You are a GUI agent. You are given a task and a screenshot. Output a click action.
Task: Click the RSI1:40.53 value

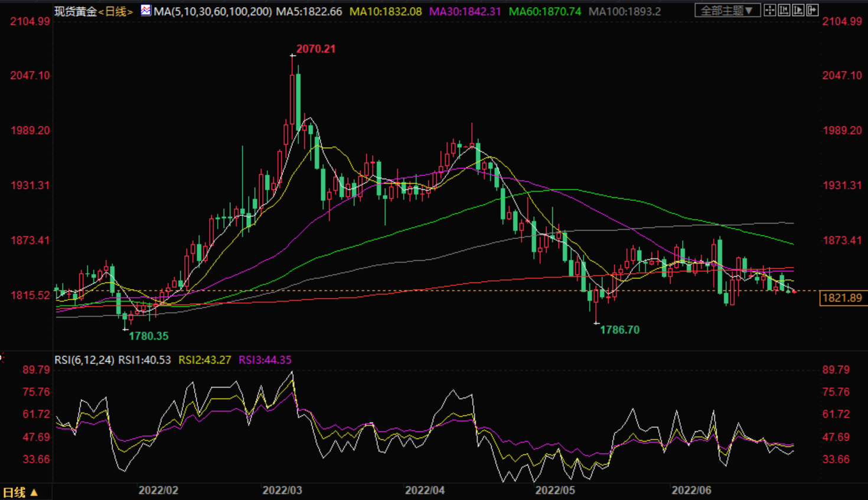coord(145,359)
